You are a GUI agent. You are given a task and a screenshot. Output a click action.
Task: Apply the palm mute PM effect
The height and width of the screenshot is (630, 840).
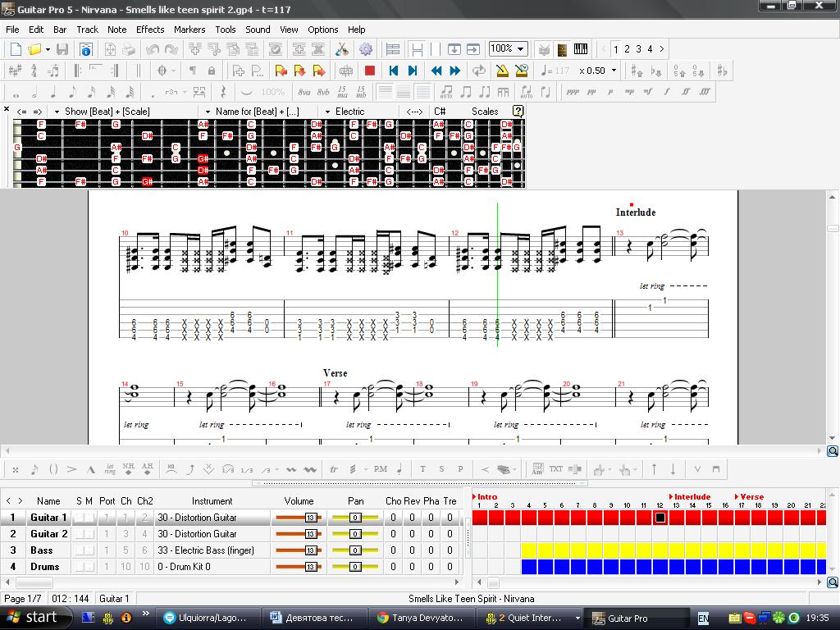point(381,469)
